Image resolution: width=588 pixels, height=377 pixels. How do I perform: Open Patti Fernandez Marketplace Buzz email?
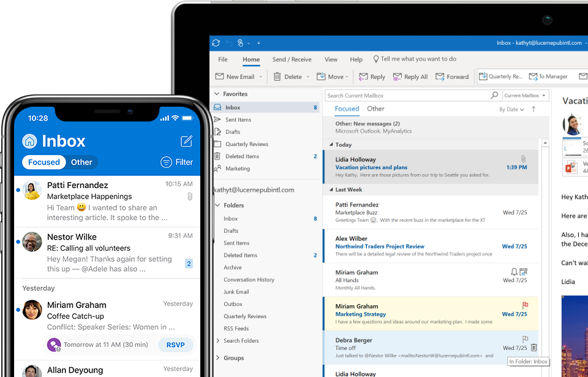click(x=431, y=212)
